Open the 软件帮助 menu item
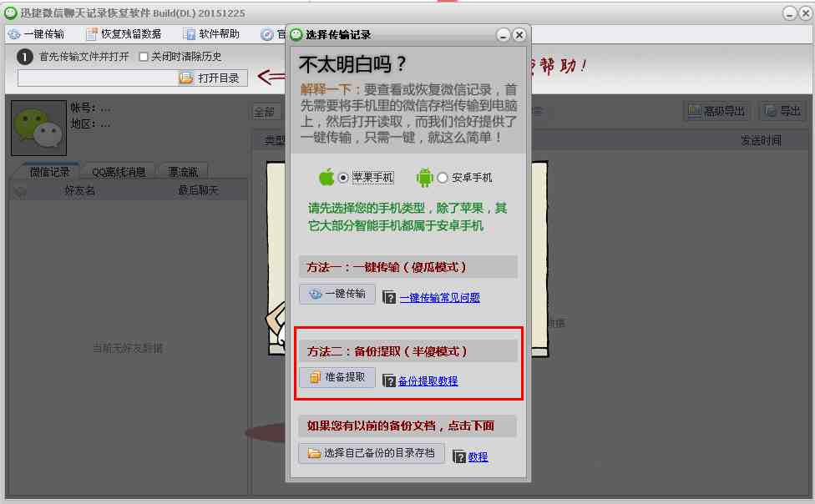 point(211,34)
